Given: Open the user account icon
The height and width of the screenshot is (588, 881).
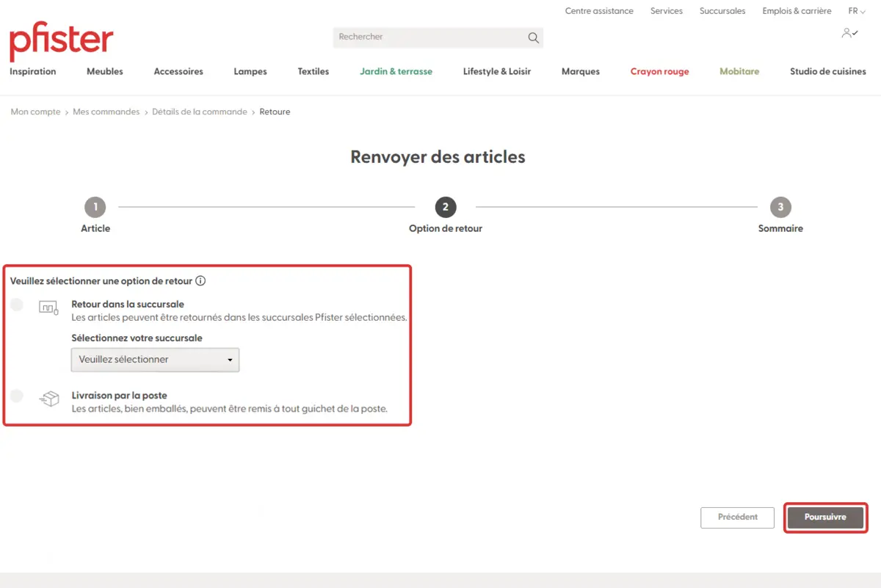Looking at the screenshot, I should 849,33.
